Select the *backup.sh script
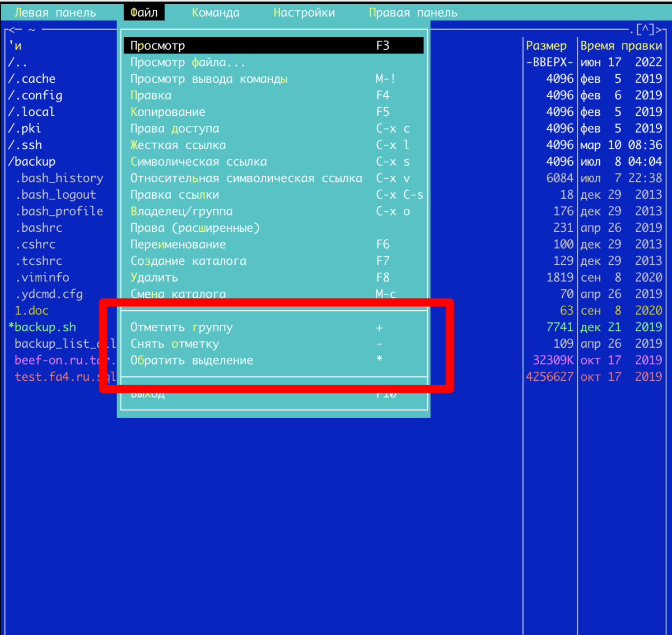 (42, 327)
